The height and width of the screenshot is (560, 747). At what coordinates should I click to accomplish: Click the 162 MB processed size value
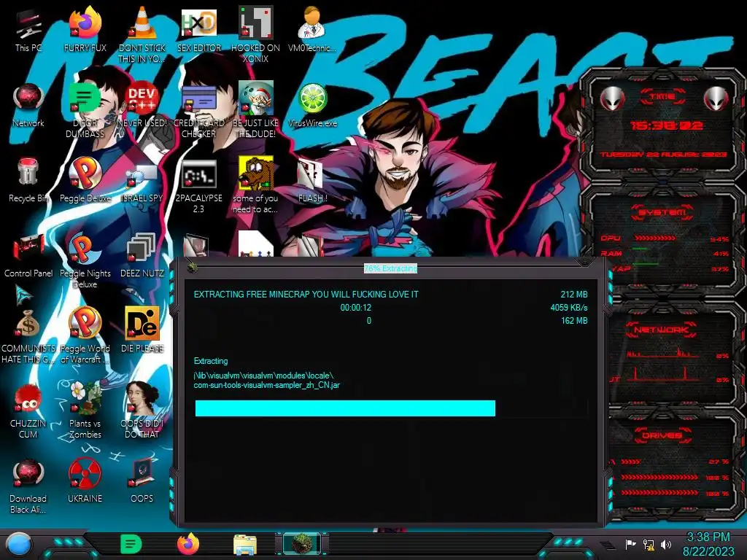pyautogui.click(x=574, y=321)
